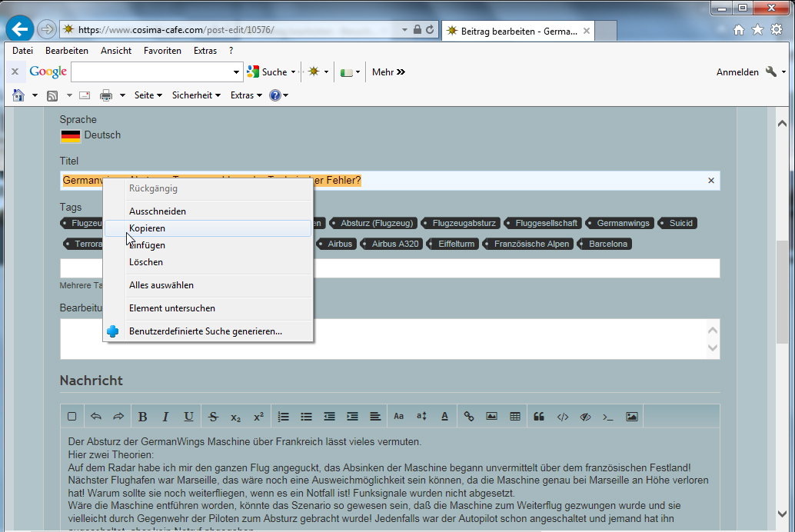Screen dimensions: 795x532
Task: Select Kopieren from the context menu
Action: pyautogui.click(x=147, y=228)
